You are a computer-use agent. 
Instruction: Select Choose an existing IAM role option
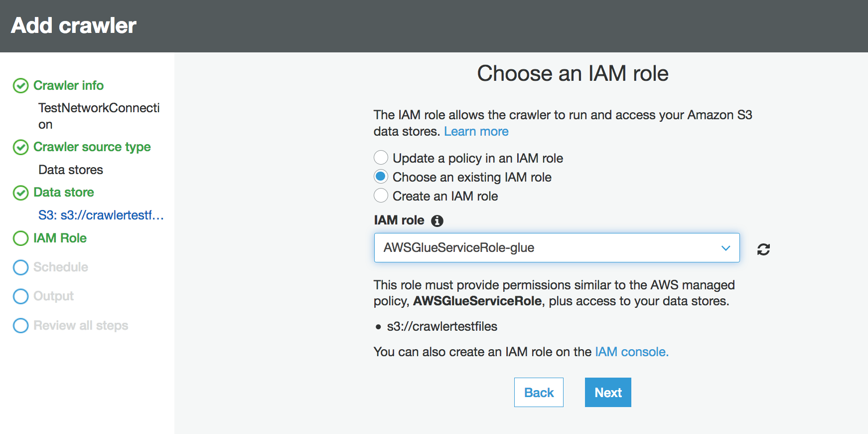(x=381, y=177)
